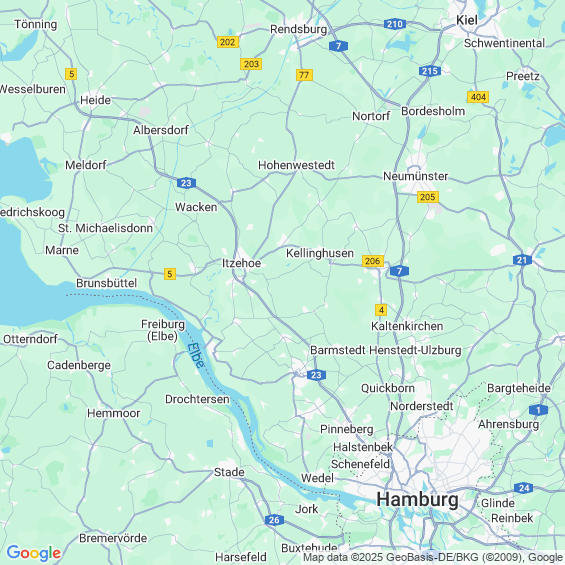Click the yellow 404 road shield
This screenshot has height=565, width=565.
coord(478,97)
